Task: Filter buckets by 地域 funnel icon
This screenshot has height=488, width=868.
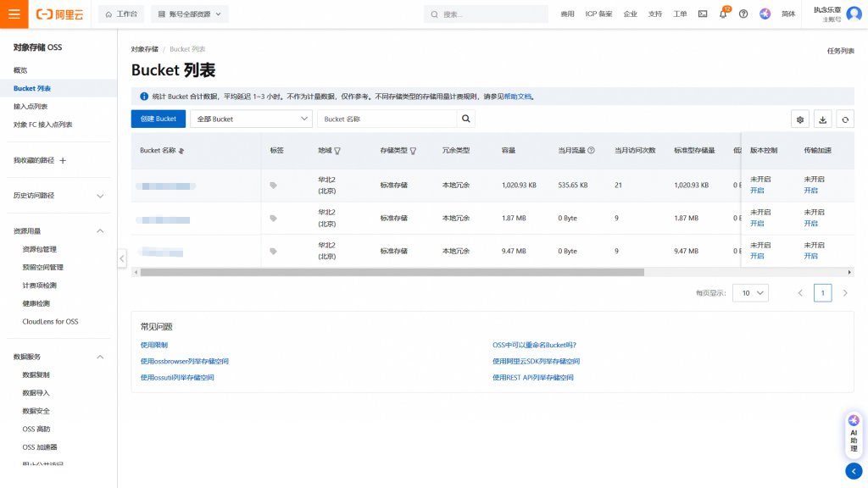Action: point(337,151)
